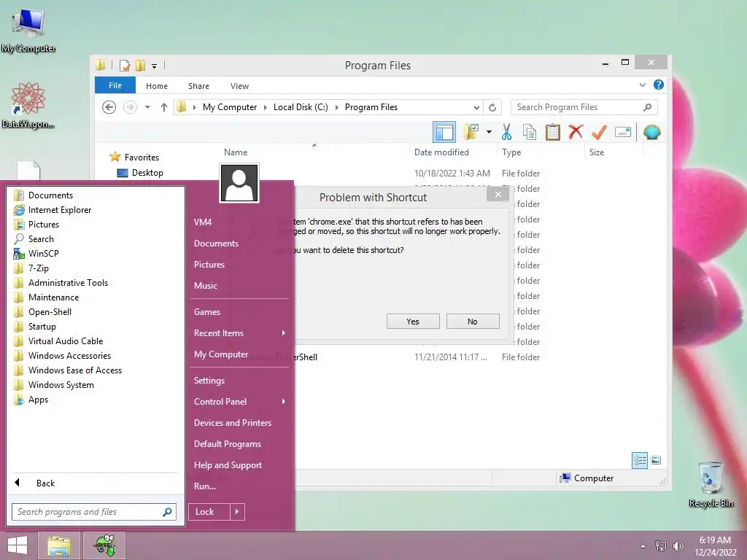The width and height of the screenshot is (747, 560).
Task: Switch to large icons view at bottom
Action: click(656, 460)
